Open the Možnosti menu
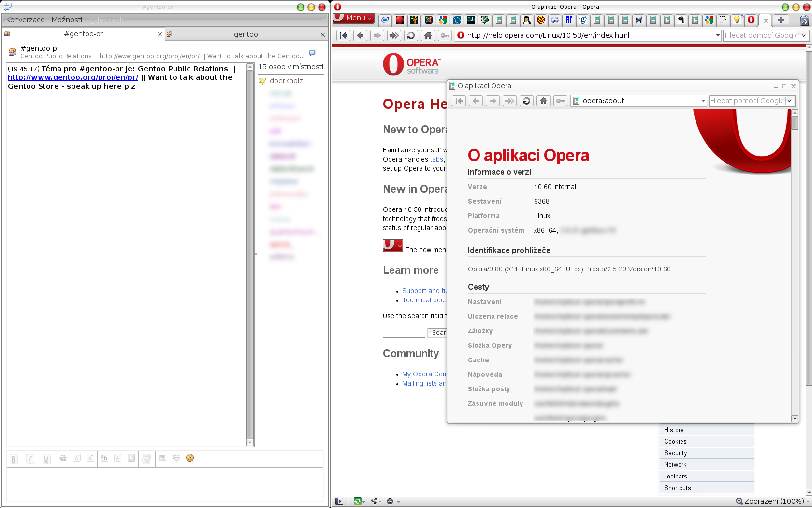The height and width of the screenshot is (508, 812). pos(67,20)
